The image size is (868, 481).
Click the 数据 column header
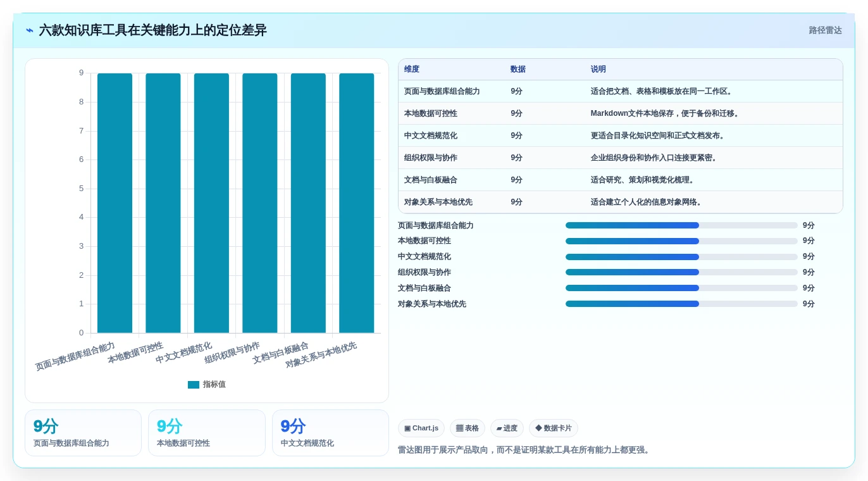518,70
